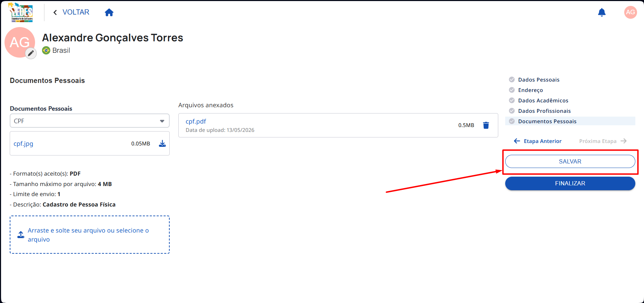Delete cpf.pdf with trash icon

coord(486,125)
